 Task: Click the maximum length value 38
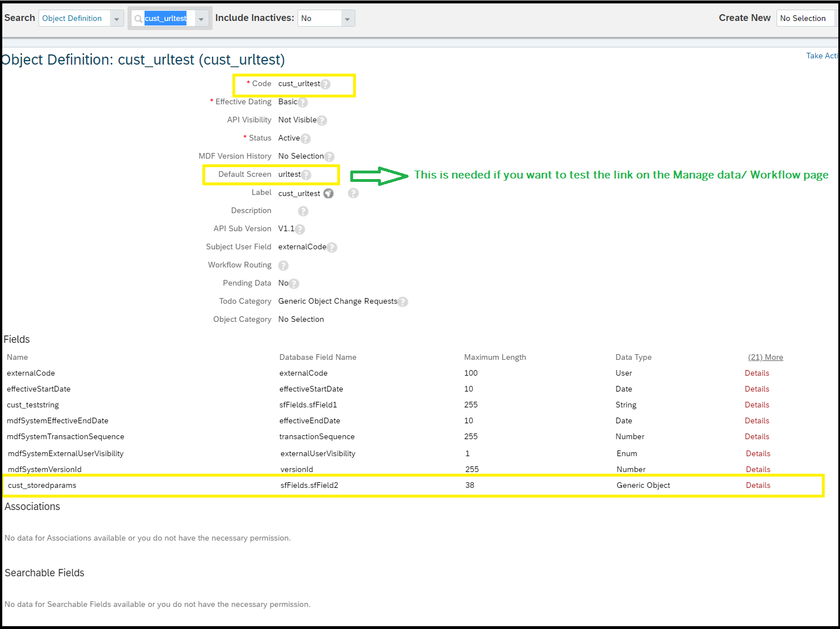pos(470,485)
